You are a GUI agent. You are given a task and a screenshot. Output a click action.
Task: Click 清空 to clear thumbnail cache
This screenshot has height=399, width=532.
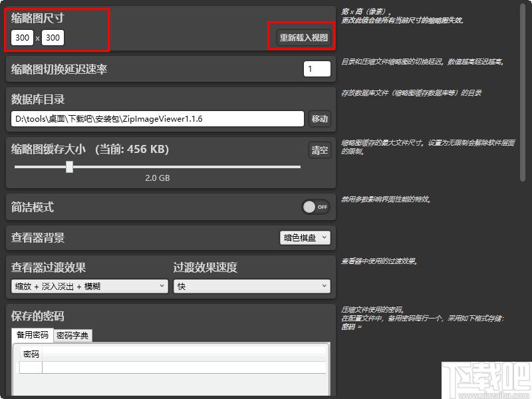[x=320, y=150]
